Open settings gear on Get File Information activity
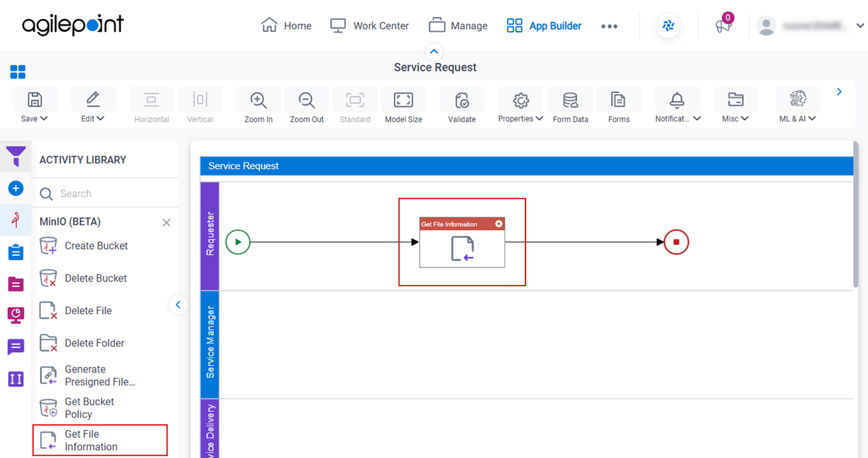 pos(499,224)
